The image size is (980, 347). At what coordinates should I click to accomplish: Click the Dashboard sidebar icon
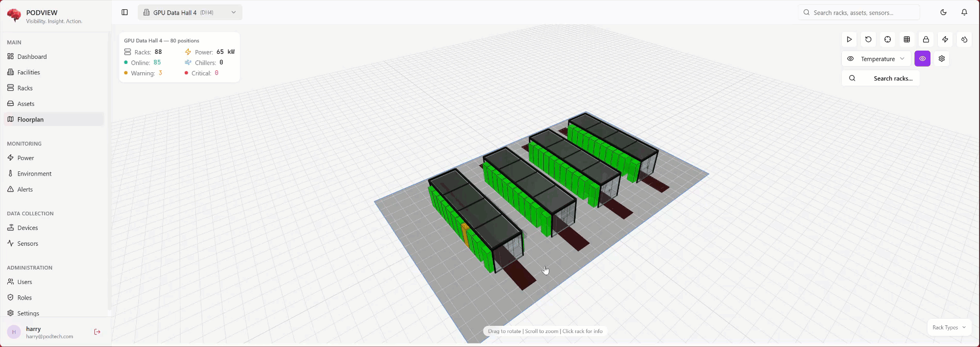[x=10, y=56]
